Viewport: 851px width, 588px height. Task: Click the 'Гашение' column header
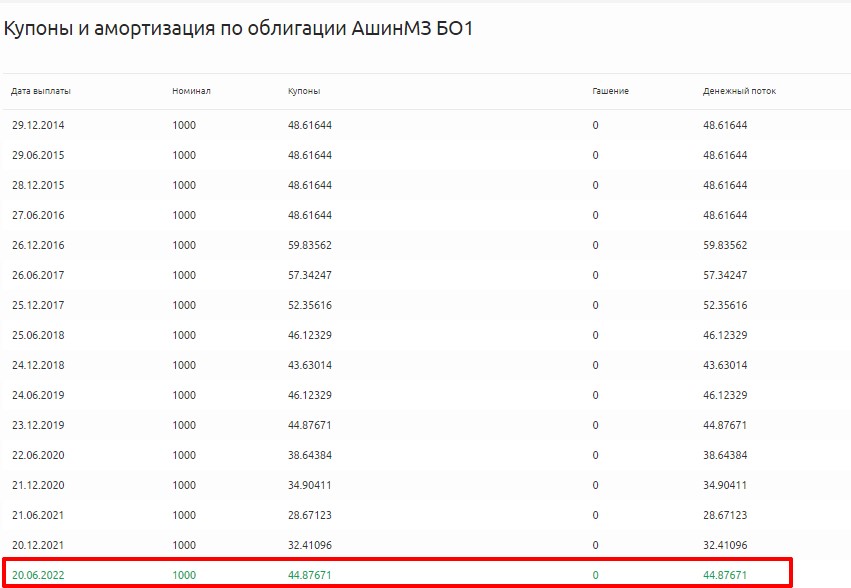610,91
